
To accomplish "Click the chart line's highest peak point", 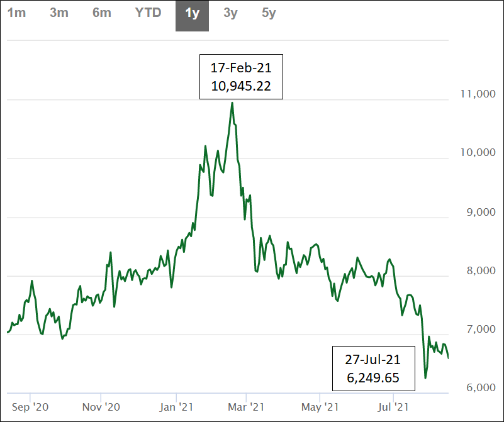I will (232, 103).
